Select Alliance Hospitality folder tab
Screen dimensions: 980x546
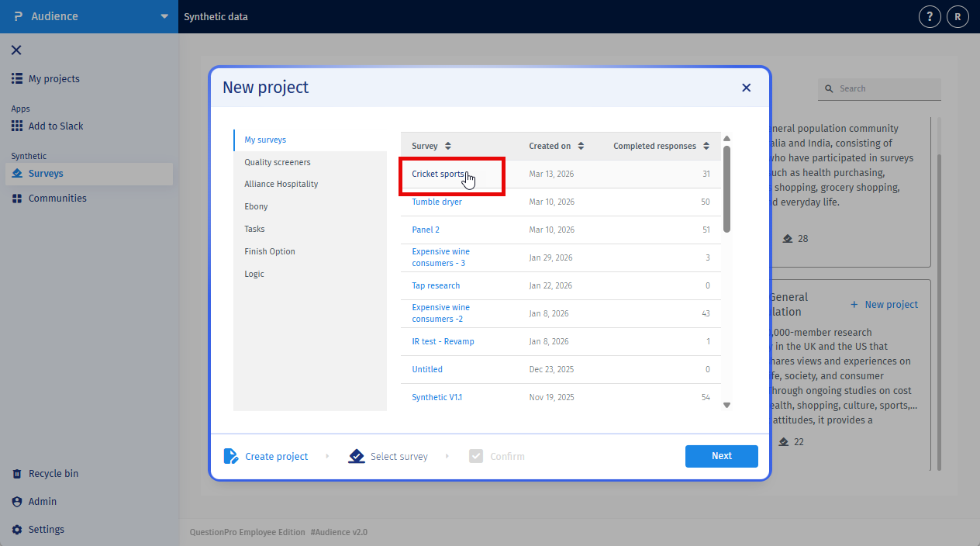click(x=281, y=185)
